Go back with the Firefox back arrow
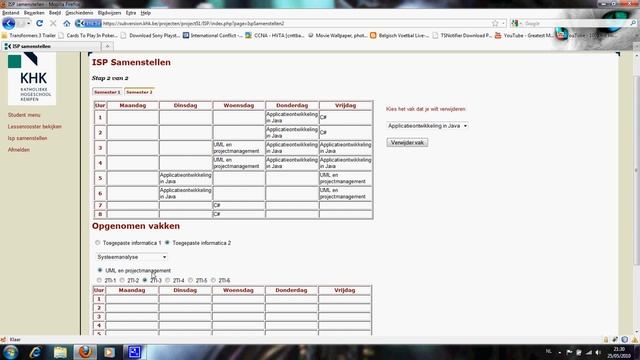 [x=9, y=23]
